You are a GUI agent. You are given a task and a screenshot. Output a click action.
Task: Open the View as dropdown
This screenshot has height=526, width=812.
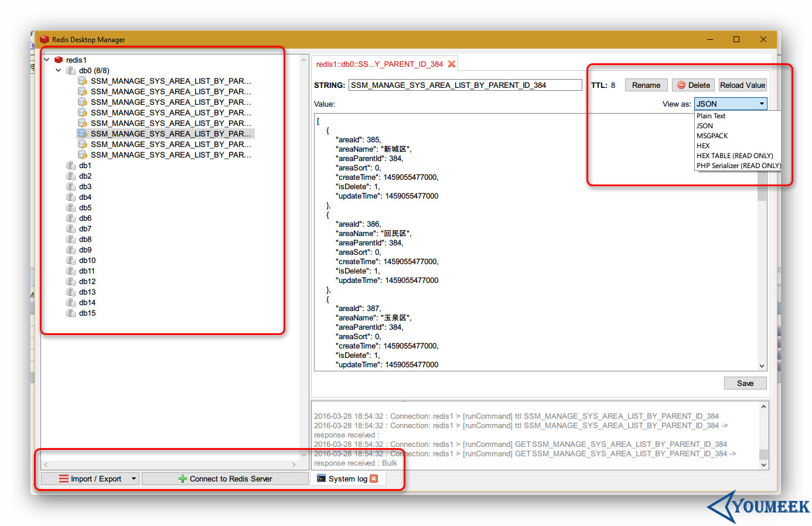762,104
